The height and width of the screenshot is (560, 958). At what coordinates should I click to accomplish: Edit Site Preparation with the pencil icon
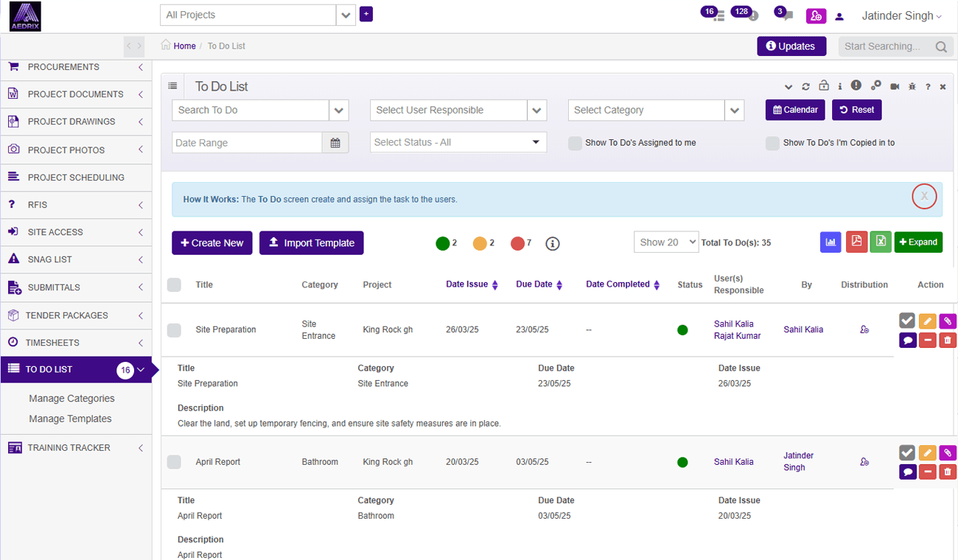(927, 321)
